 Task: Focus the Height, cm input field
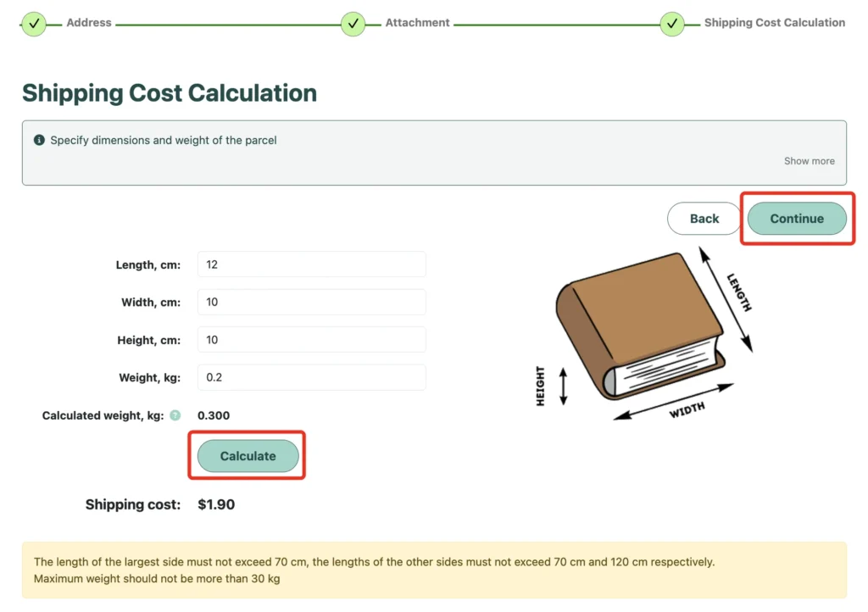pos(312,340)
